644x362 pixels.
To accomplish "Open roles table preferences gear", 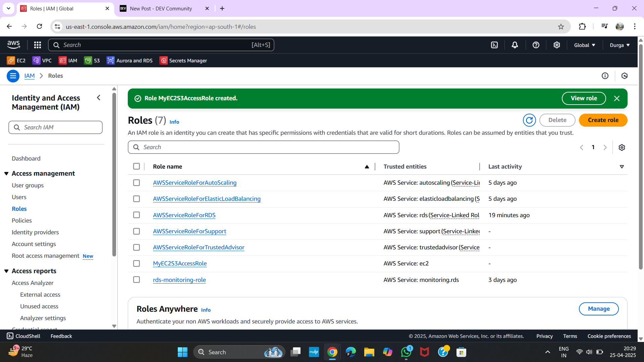I will [x=622, y=147].
